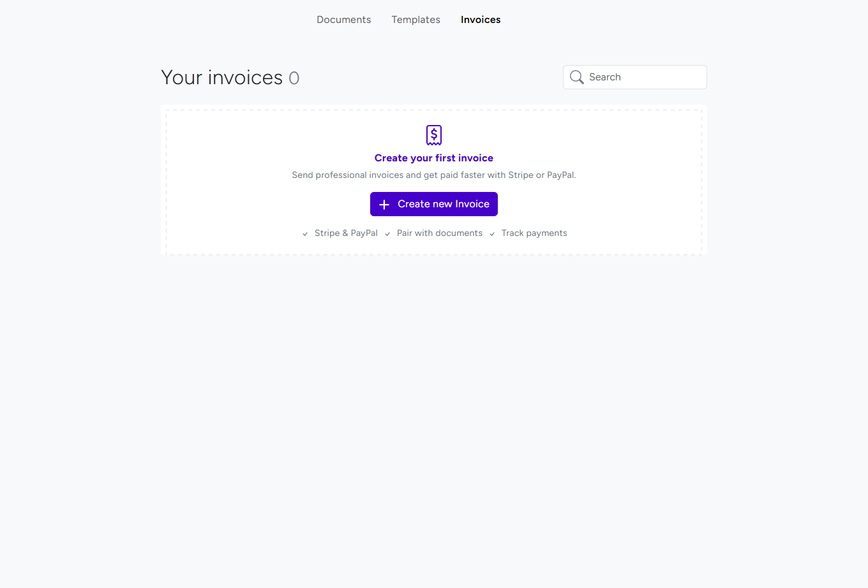Click the checkmark beside Stripe & PayPal
868x588 pixels.
[305, 233]
